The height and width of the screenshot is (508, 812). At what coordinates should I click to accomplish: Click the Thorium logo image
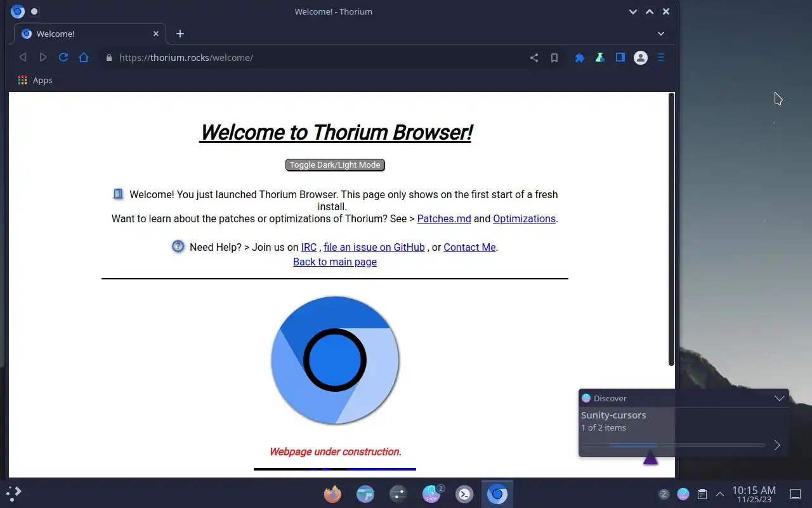click(335, 360)
